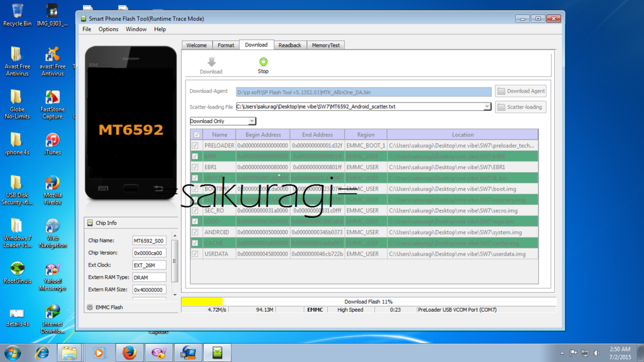Click the EMMC Flash gear icon
Screen dimensions: 644x362
click(90, 307)
